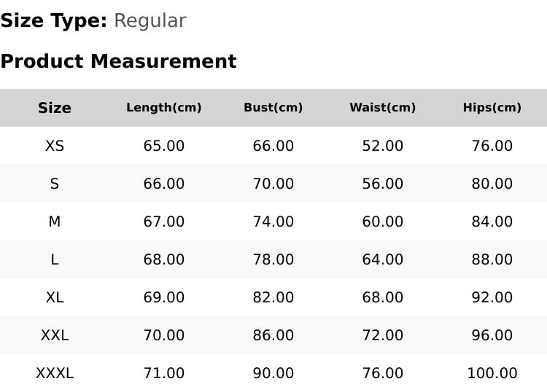Viewport: 547px width, 392px height.
Task: Select the L size row label
Action: [x=55, y=259]
